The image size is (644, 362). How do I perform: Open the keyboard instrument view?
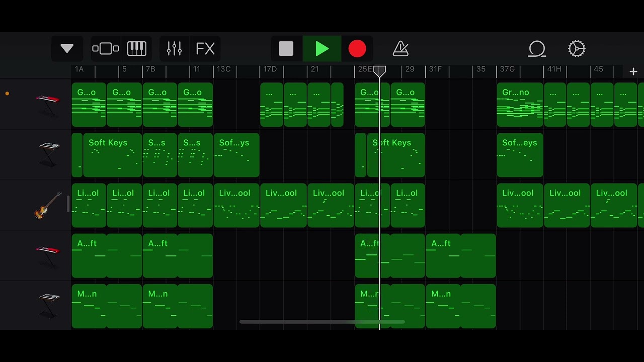click(x=136, y=49)
